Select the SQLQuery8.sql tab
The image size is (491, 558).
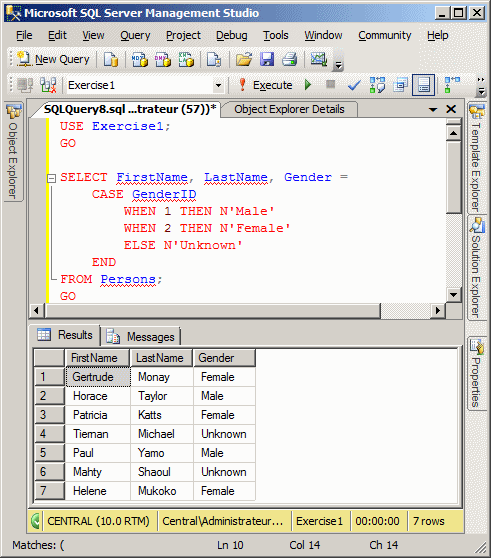130,109
